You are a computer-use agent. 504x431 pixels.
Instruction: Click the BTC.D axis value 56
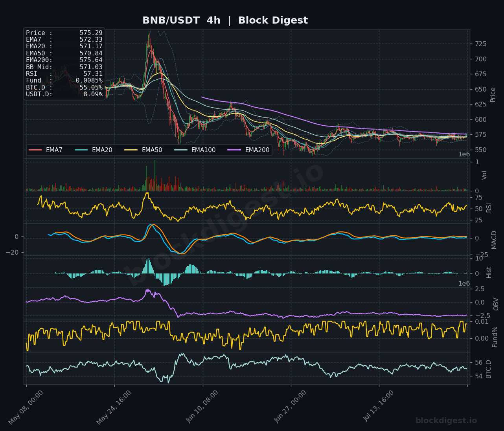click(x=479, y=363)
